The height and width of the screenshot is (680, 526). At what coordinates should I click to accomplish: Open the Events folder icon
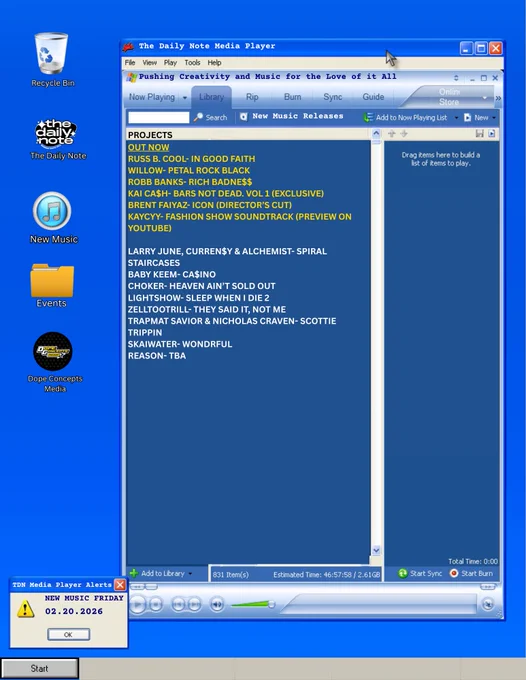point(52,280)
